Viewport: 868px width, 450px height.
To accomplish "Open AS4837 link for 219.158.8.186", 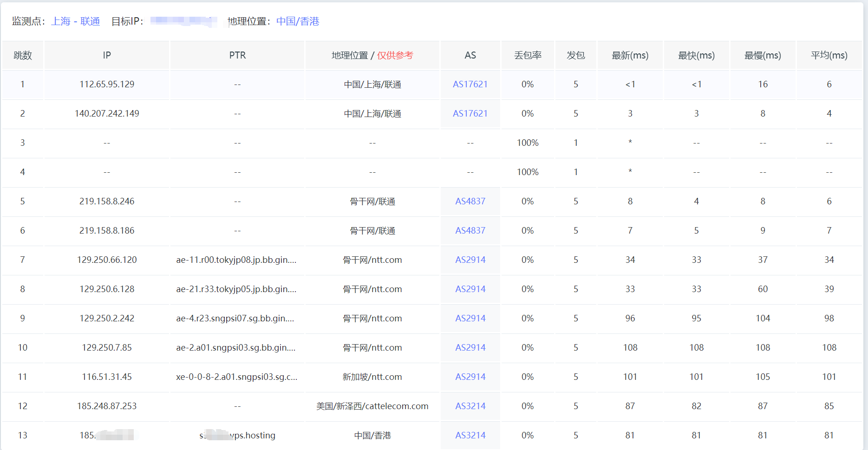I will [470, 230].
